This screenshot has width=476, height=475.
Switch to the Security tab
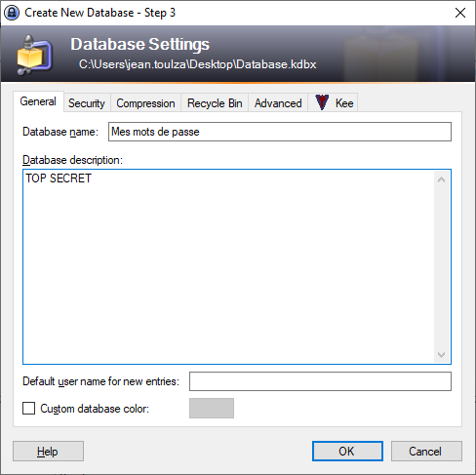(x=87, y=103)
